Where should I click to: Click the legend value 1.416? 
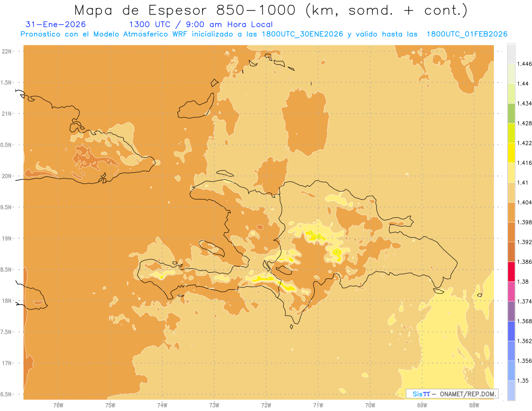click(x=525, y=163)
